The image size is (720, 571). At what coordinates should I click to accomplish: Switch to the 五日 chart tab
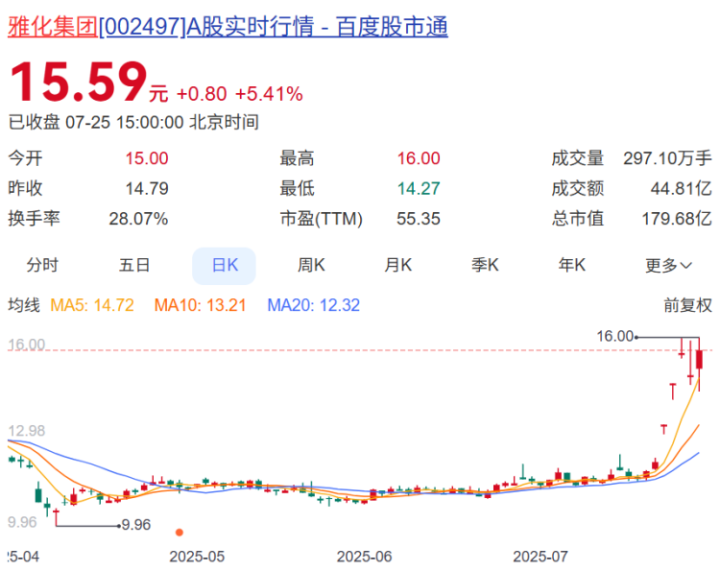click(134, 265)
